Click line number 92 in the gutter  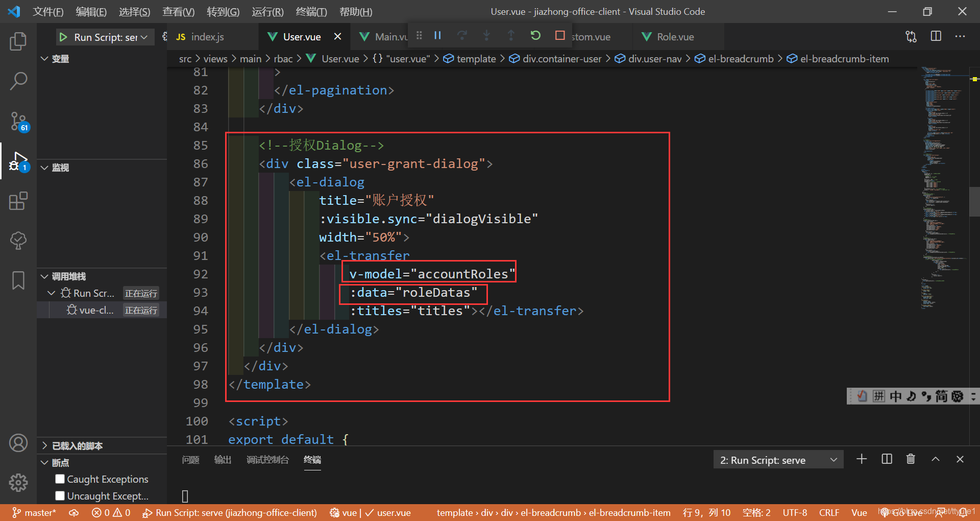(x=201, y=274)
